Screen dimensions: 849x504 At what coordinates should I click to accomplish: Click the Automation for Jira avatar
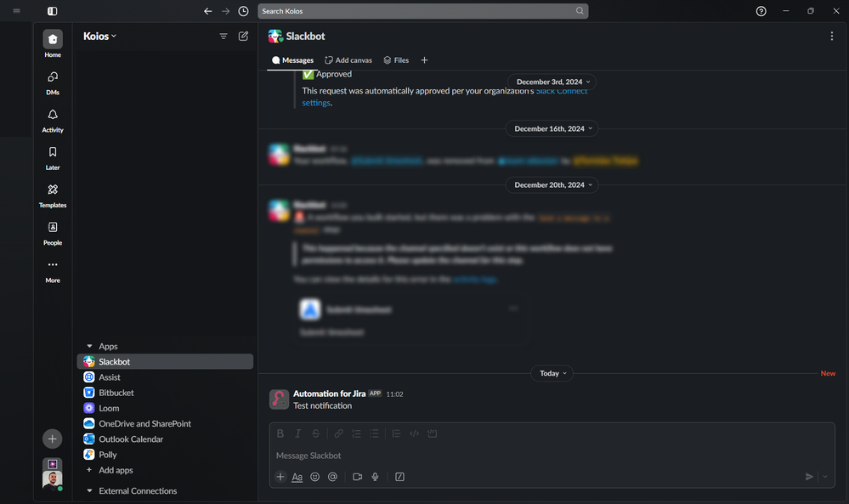[x=279, y=399]
